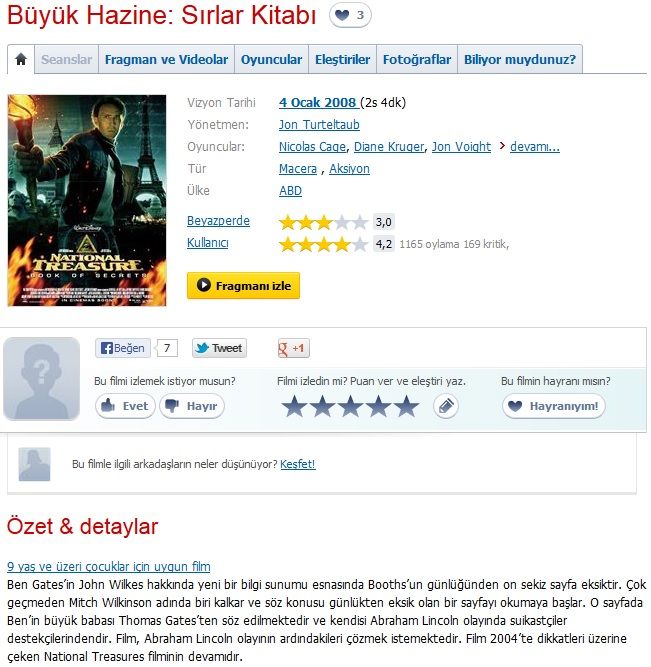Like via Facebook Beğen button
This screenshot has width=651, height=667.
point(123,348)
